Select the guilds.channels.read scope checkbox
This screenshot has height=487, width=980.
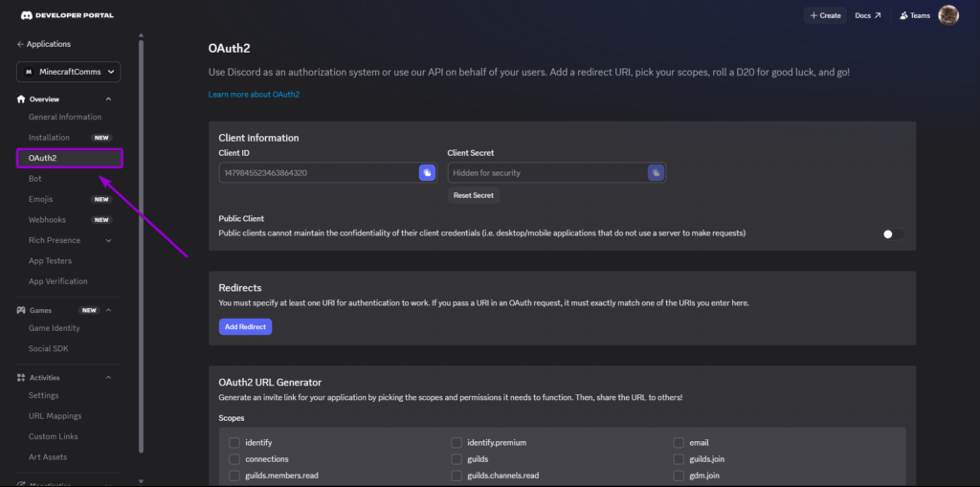point(457,476)
